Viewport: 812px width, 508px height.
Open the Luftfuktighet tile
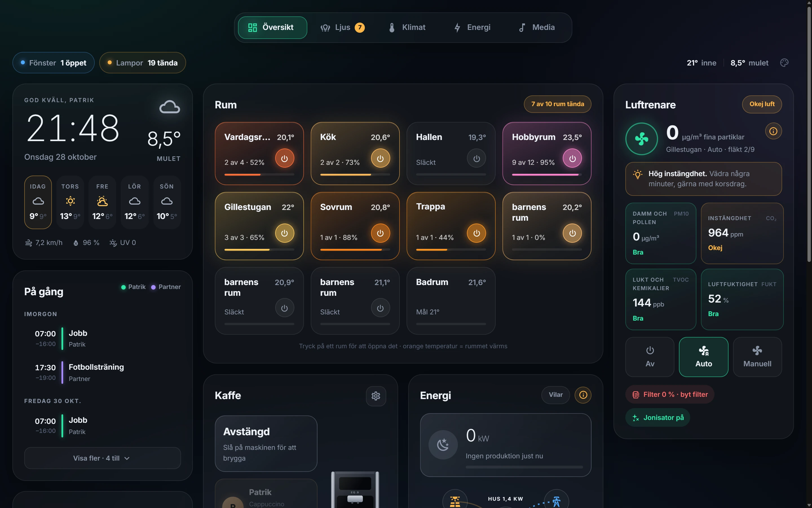(742, 299)
